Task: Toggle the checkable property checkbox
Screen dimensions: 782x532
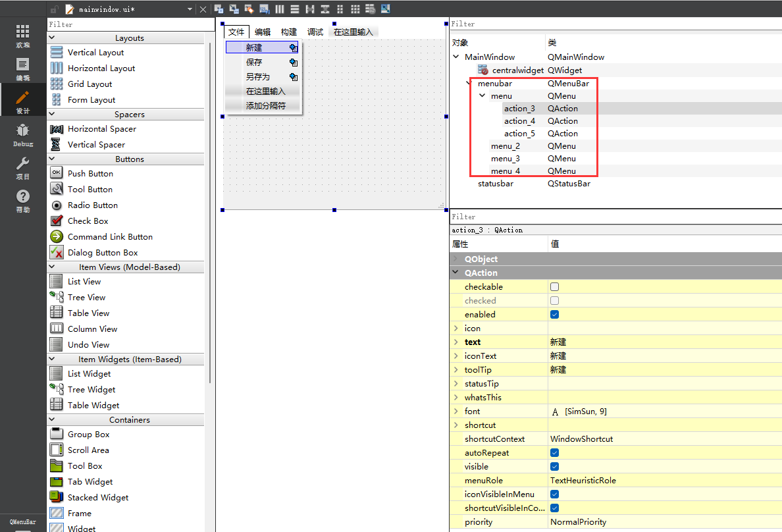Action: [554, 286]
